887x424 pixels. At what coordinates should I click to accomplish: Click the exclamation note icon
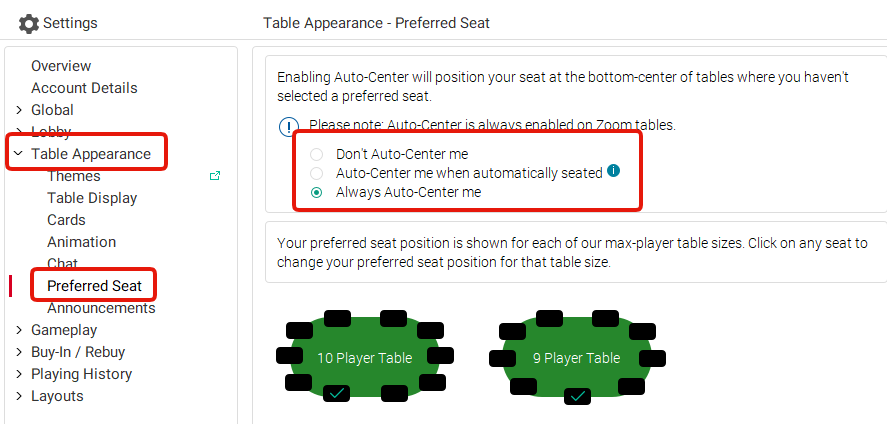point(289,127)
